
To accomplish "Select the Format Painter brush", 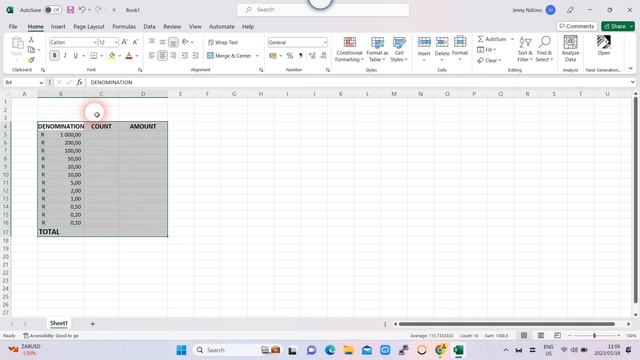I will [x=31, y=60].
